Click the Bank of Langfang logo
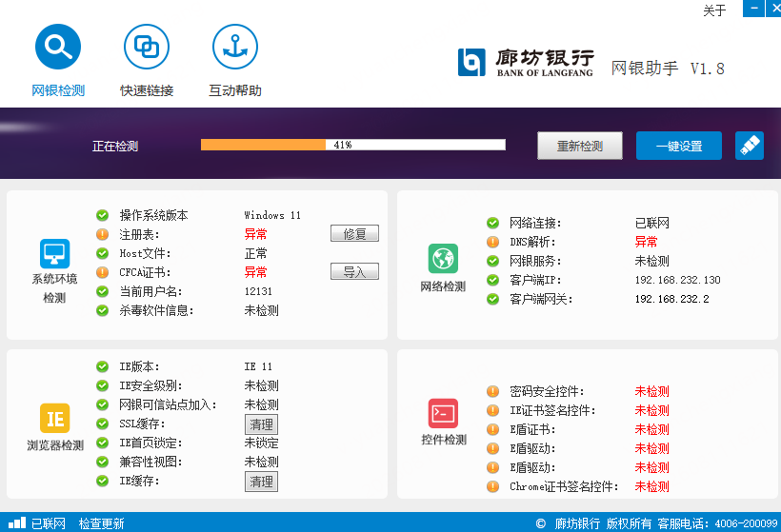 coord(526,62)
